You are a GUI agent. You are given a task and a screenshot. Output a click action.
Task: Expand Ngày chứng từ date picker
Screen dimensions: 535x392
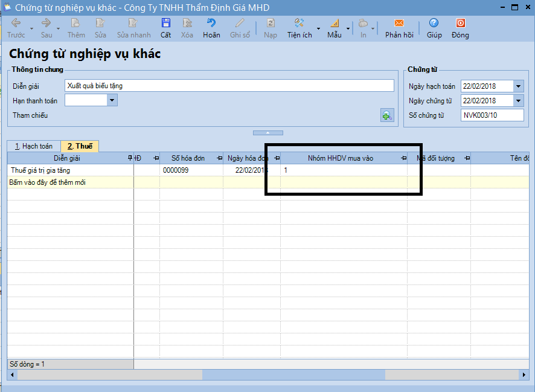tap(519, 101)
